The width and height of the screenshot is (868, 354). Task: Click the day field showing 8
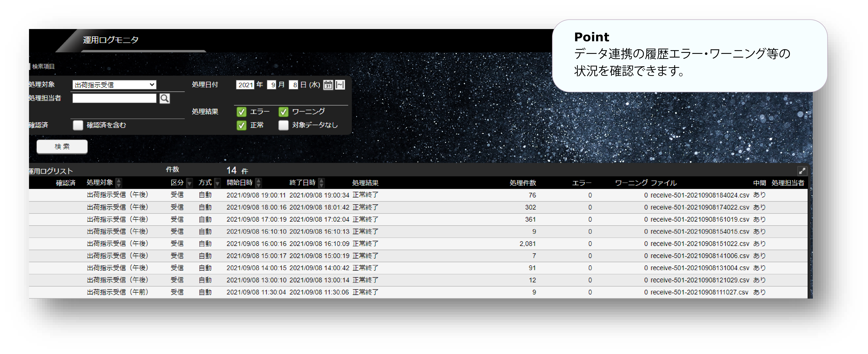294,85
